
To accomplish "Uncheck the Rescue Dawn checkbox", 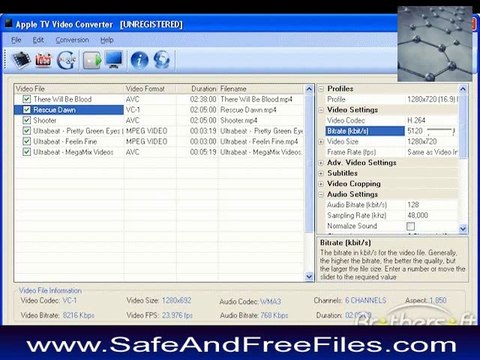I will pos(27,110).
